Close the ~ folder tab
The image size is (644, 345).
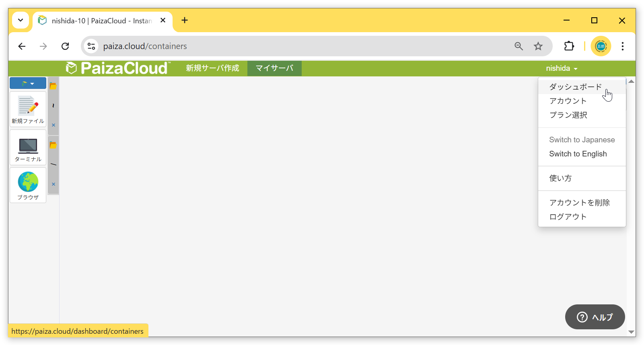53,125
